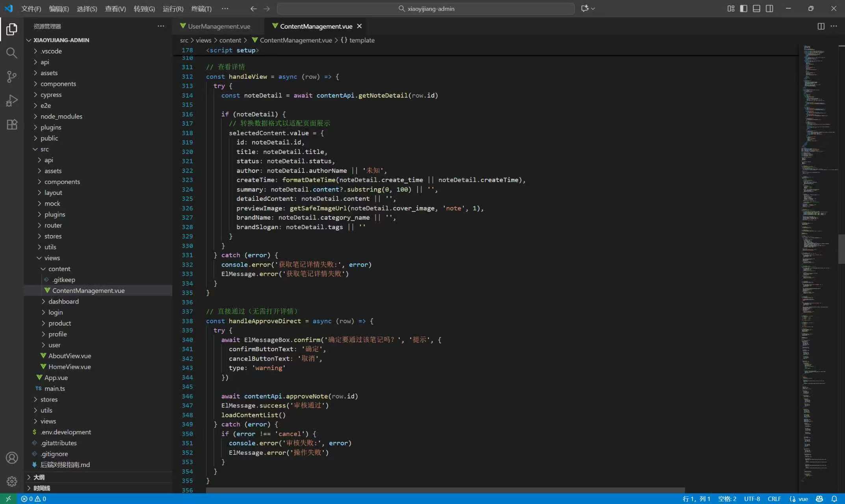Expand the dashboard folder
Viewport: 845px width, 504px height.
pos(63,301)
